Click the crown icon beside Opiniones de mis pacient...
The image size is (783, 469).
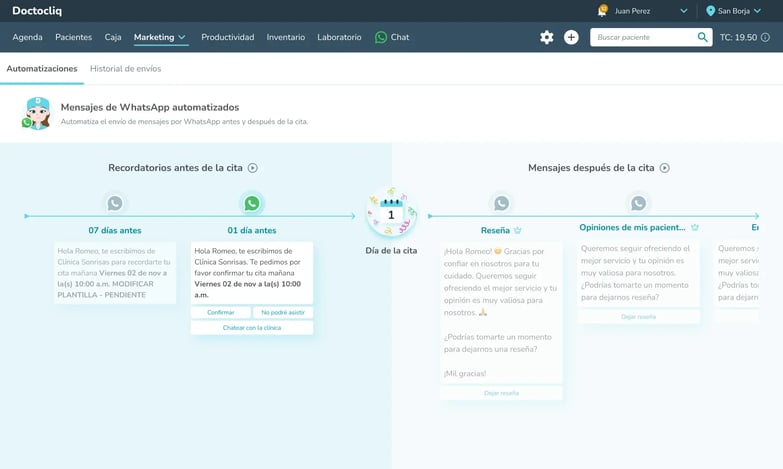point(695,227)
